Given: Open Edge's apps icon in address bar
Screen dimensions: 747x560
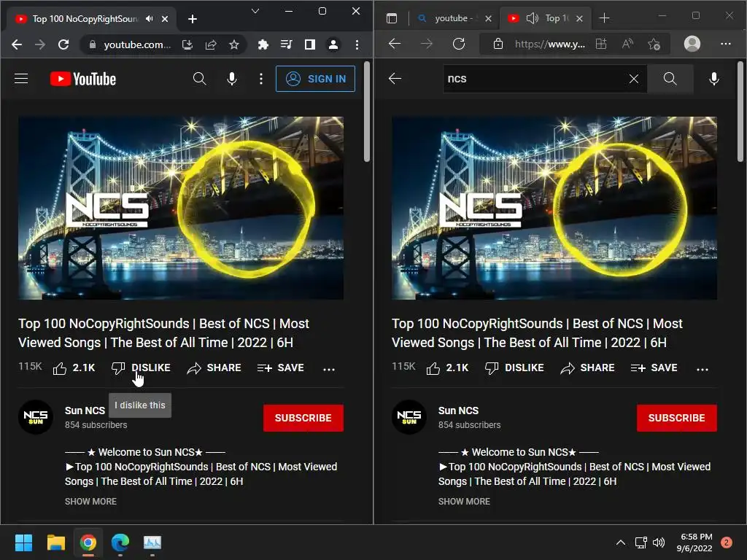Looking at the screenshot, I should 601,44.
